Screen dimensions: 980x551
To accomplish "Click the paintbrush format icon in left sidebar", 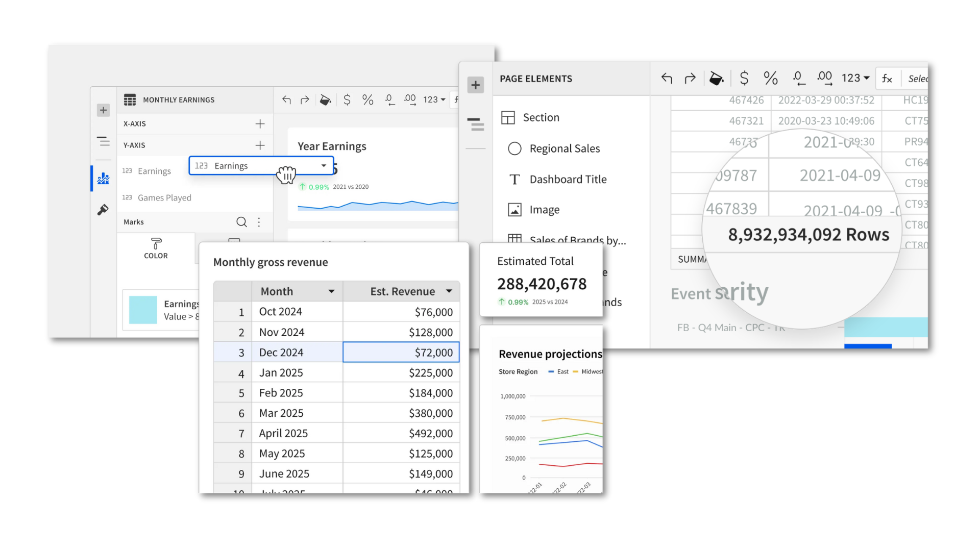I will pos(103,210).
